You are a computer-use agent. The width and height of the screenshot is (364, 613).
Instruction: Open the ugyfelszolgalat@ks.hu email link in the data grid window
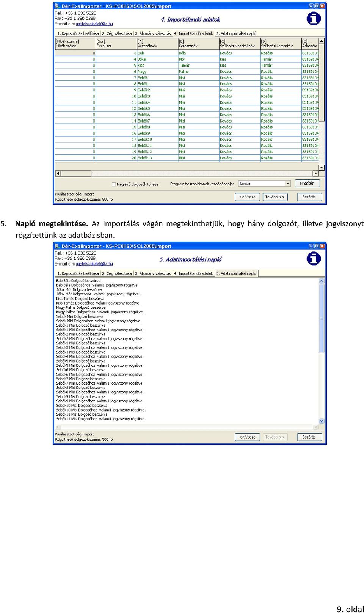tap(94, 24)
